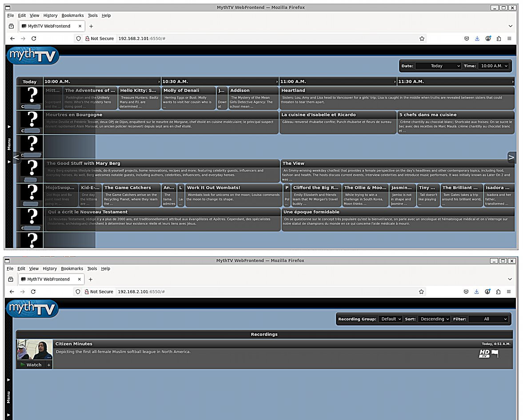Go to the next guide page with the right arrow
The width and height of the screenshot is (523, 420).
[511, 157]
